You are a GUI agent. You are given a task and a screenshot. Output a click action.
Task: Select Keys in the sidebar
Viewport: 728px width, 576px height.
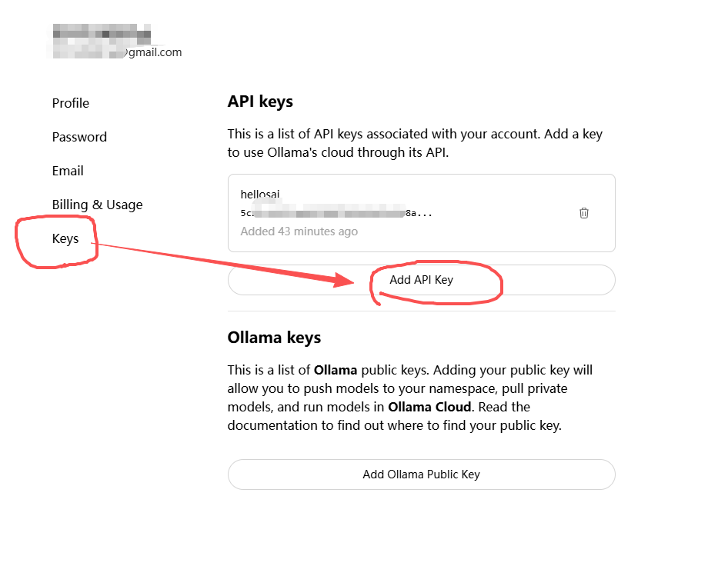(65, 238)
